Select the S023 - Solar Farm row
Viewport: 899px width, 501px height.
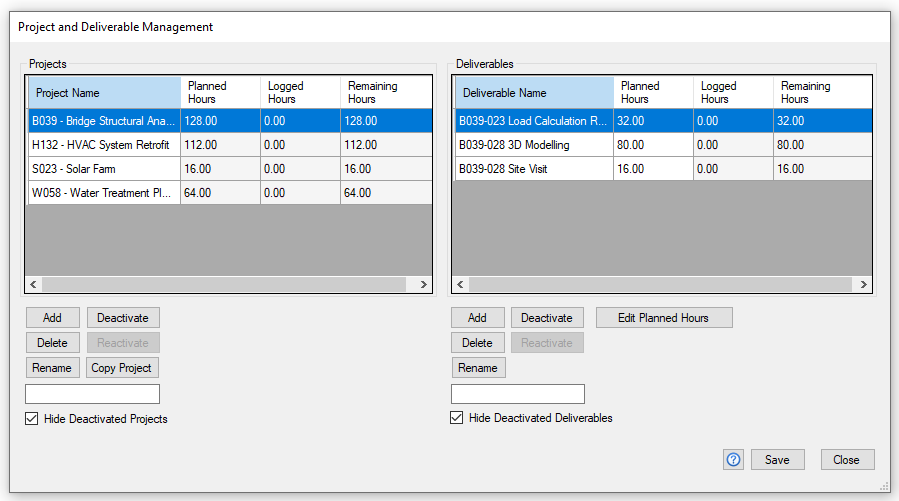tap(230, 169)
